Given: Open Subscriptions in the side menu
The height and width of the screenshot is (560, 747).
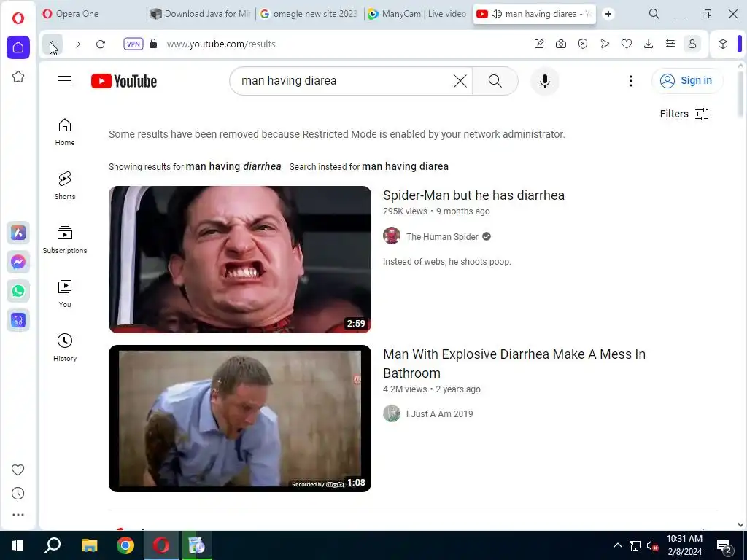Looking at the screenshot, I should pyautogui.click(x=65, y=239).
